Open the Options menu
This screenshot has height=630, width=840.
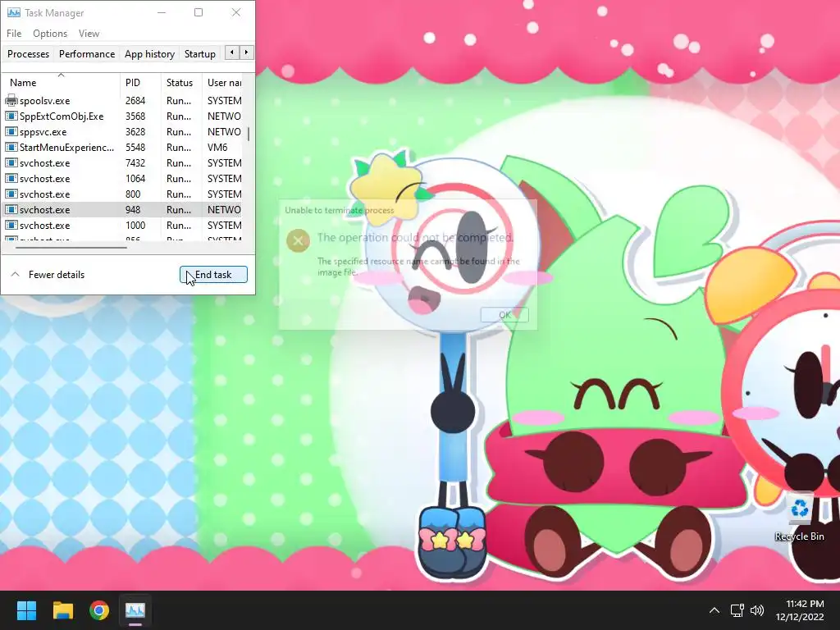pos(50,33)
